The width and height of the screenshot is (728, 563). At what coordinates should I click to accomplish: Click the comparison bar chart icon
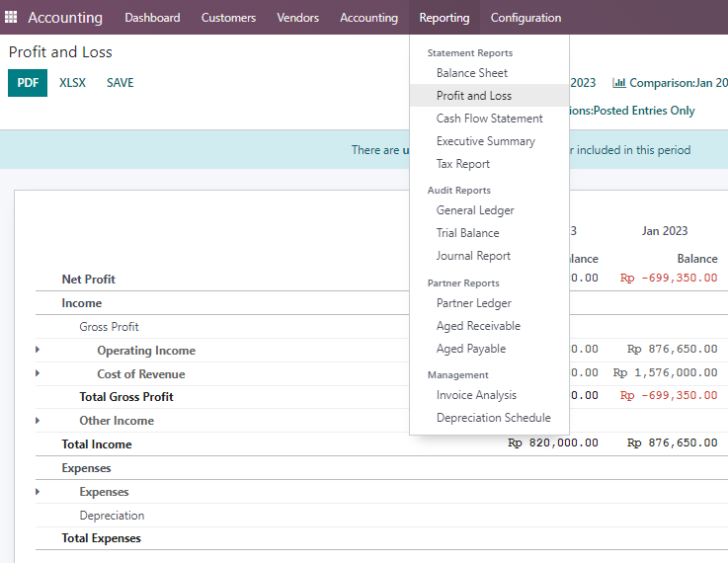pyautogui.click(x=619, y=83)
